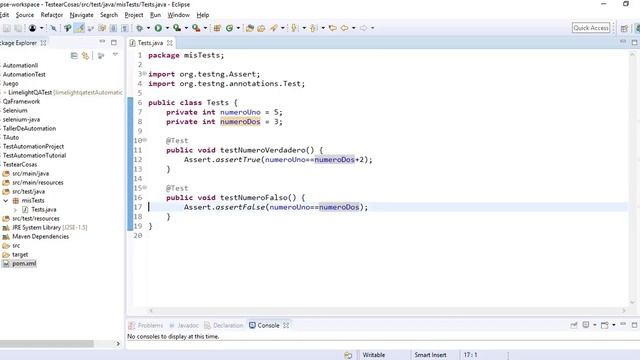The image size is (640, 360).
Task: Click the Previous Annotation icon
Action: [314, 28]
